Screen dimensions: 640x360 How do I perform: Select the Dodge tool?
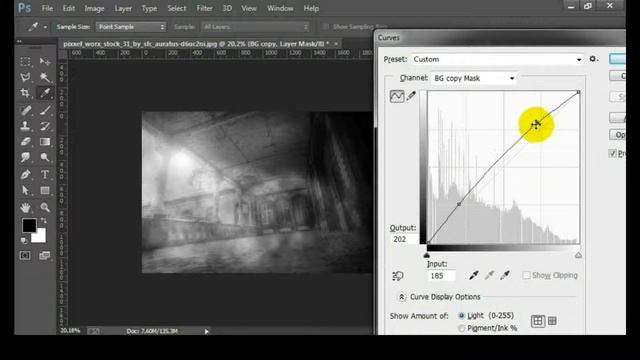coord(45,157)
